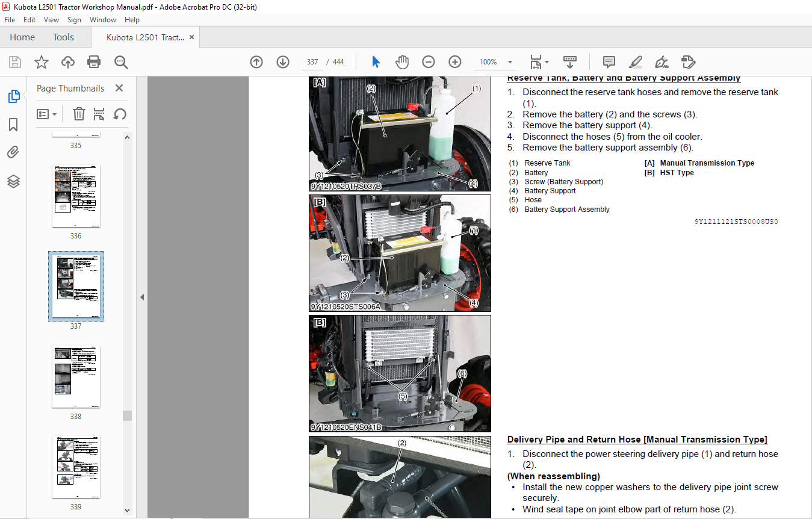Go to previous page with the up arrow

(256, 62)
